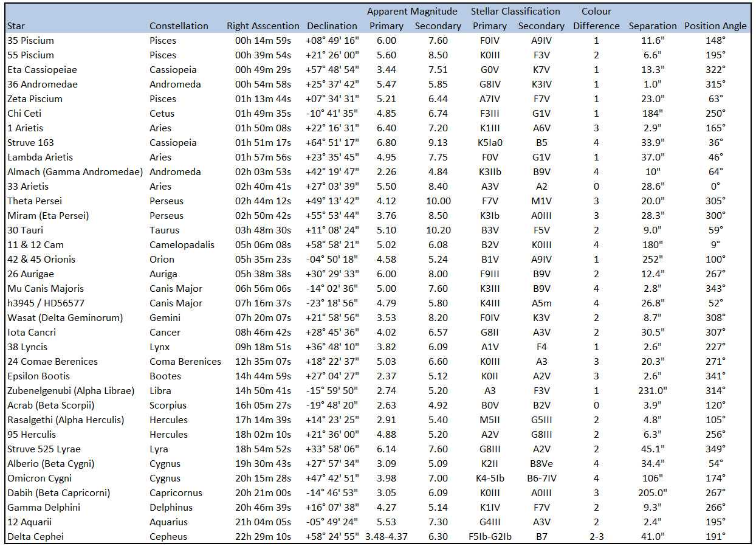
Task: Select the 'Epsilon Bootis' cell
Action: [38, 376]
